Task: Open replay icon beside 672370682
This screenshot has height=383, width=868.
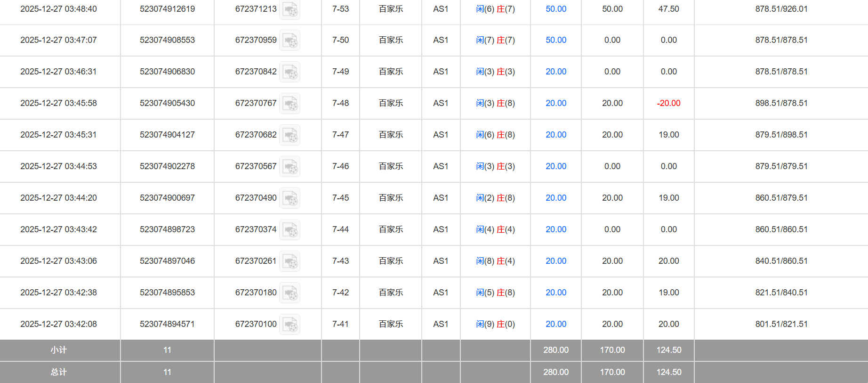Action: [289, 135]
